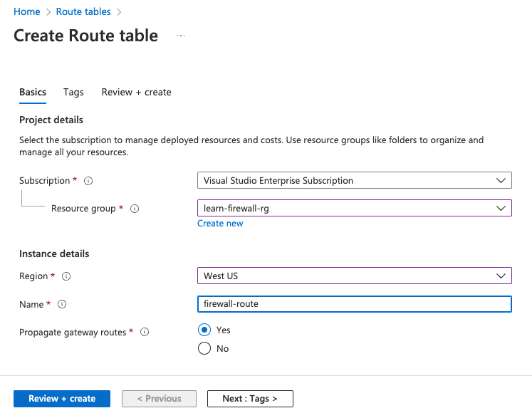Viewport: 532px width, 418px height.
Task: Switch to the Basics tab
Action: click(33, 93)
